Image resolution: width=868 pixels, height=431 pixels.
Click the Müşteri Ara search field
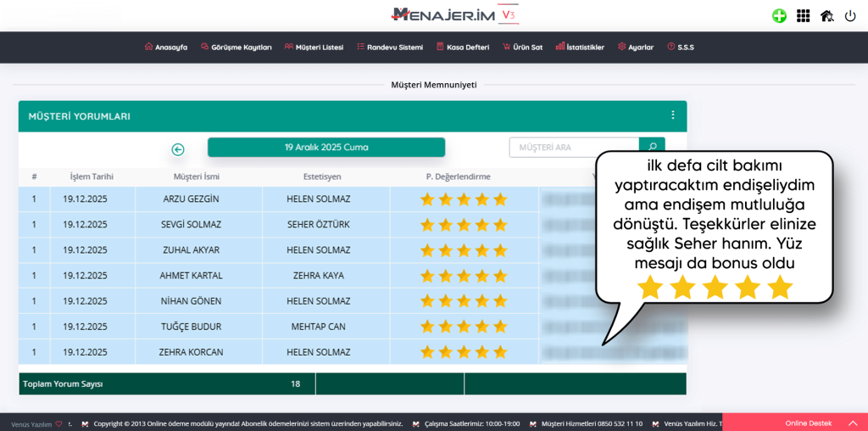tap(573, 148)
